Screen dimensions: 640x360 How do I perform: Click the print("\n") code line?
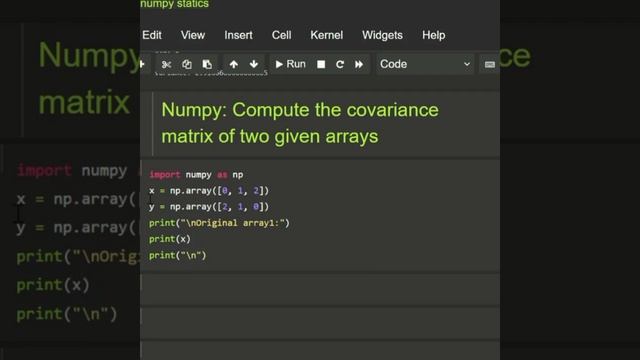click(178, 256)
